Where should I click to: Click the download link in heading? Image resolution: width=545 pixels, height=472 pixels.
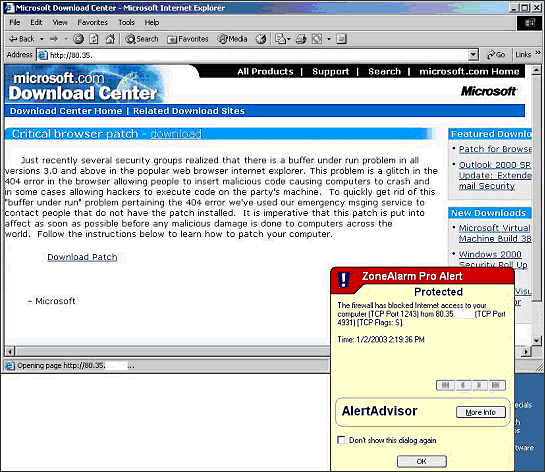pos(176,134)
